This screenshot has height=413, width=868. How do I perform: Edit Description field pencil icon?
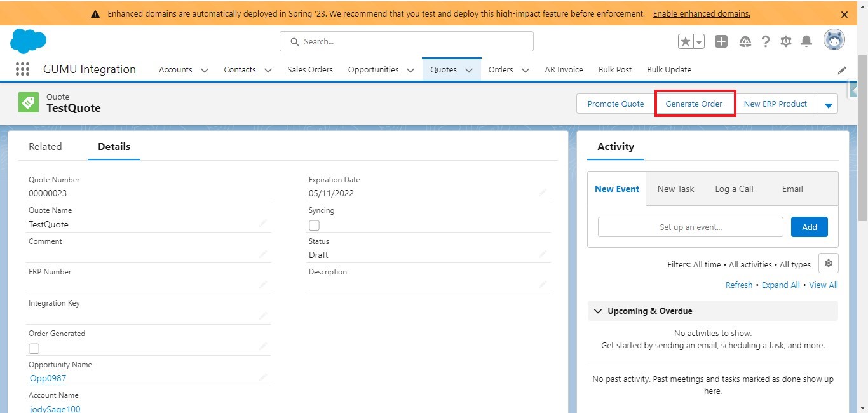pyautogui.click(x=543, y=285)
